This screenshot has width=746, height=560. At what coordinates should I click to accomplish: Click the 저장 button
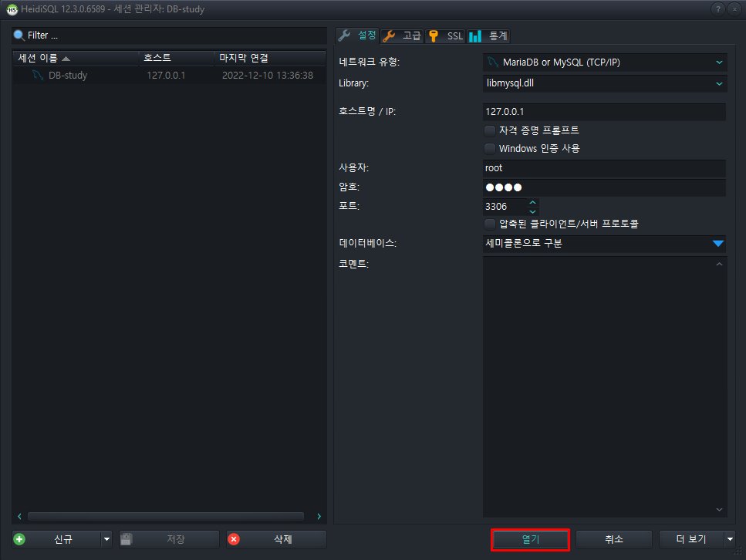[x=169, y=539]
